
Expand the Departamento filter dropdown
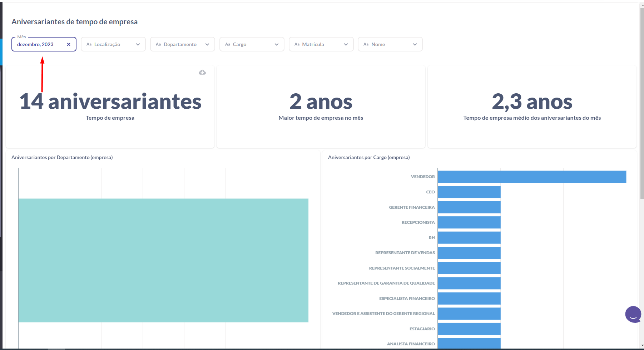pyautogui.click(x=183, y=44)
